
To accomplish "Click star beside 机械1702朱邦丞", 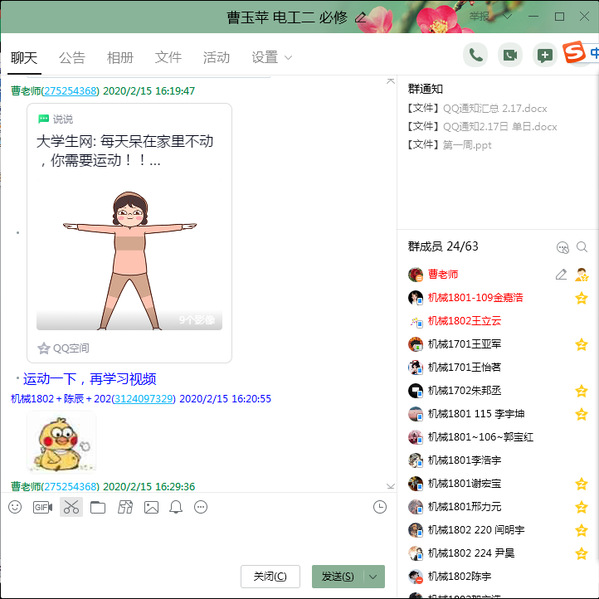I will [581, 391].
